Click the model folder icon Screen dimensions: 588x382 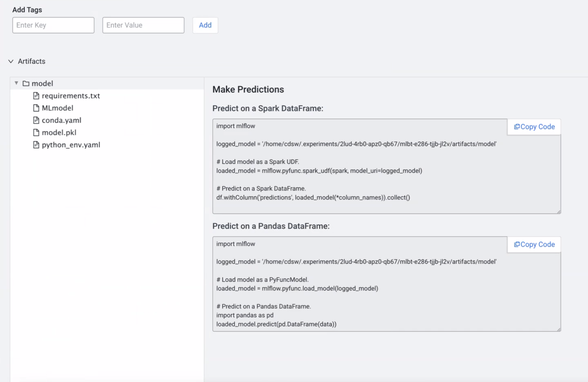click(26, 84)
